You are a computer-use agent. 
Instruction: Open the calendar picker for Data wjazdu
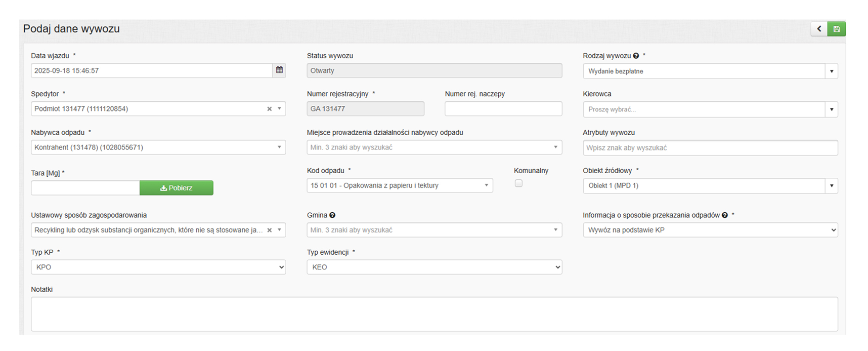(x=279, y=70)
